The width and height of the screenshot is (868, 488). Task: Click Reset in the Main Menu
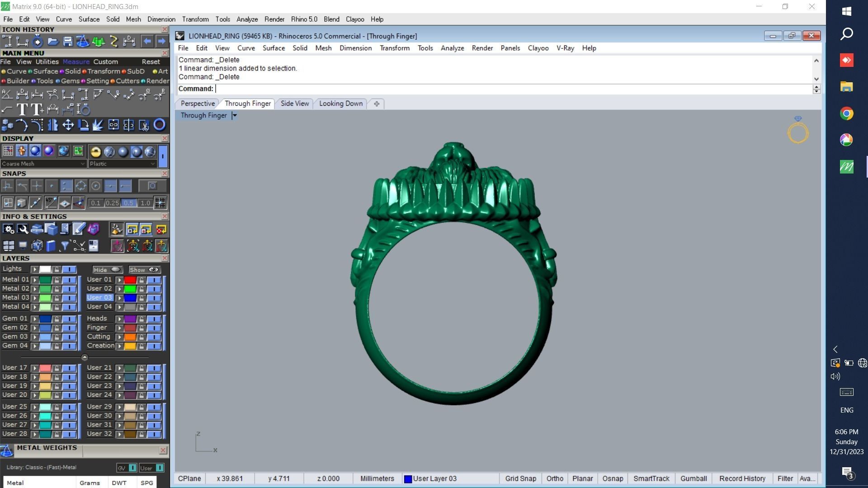[x=151, y=62]
